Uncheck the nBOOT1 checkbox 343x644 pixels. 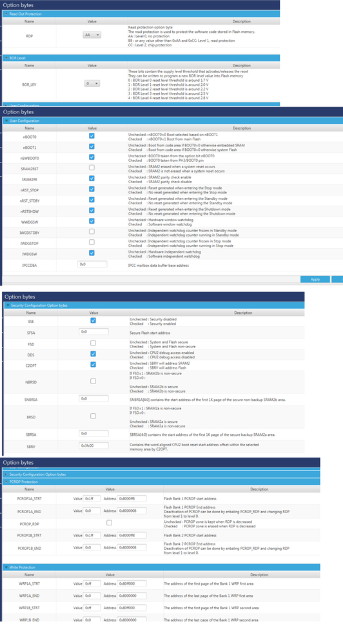[x=92, y=146]
